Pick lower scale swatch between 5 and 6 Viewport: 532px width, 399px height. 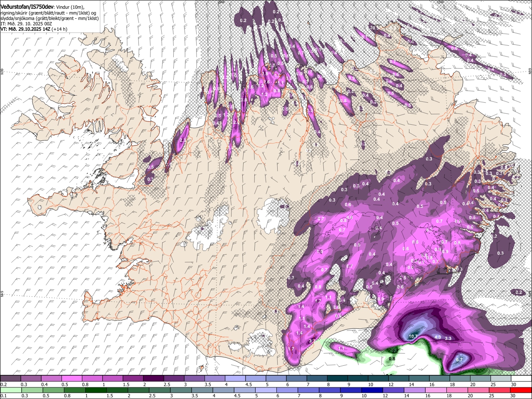pos(266,390)
